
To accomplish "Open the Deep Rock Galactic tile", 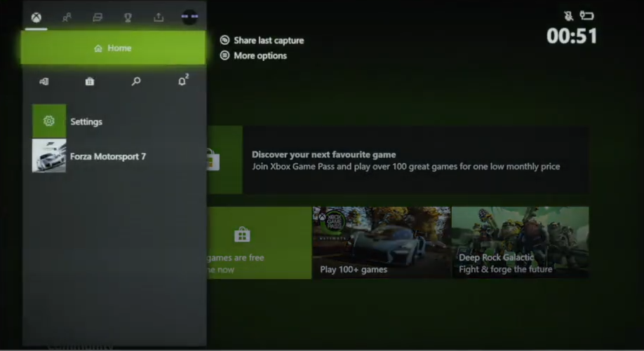I will click(x=521, y=242).
